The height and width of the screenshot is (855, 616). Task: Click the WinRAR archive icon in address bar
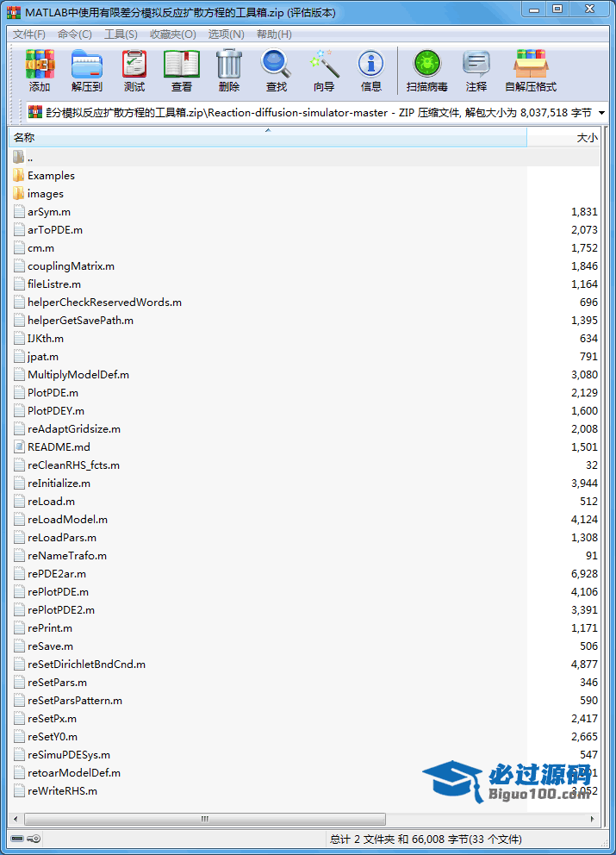35,112
